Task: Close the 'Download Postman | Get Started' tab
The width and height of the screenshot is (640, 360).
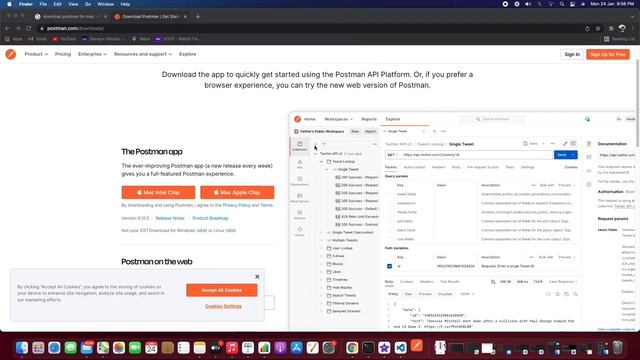Action: click(x=185, y=17)
